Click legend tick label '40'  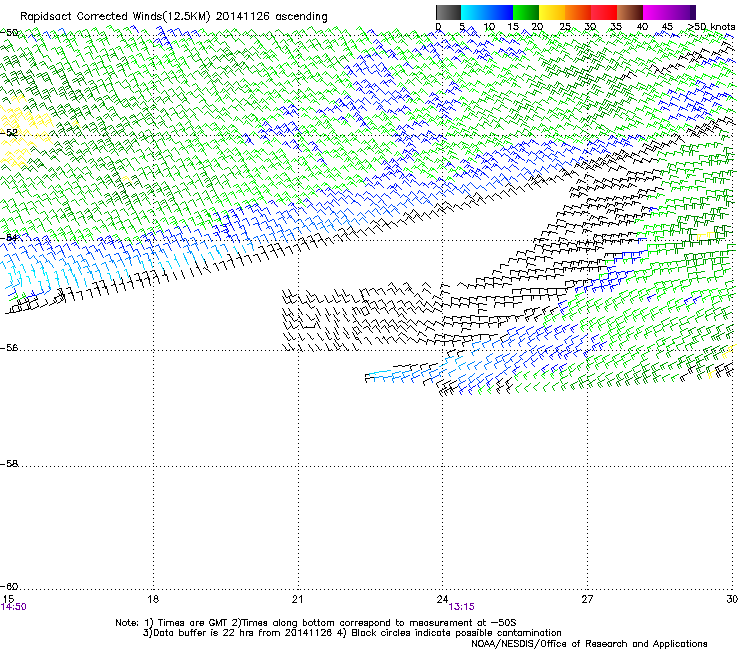coord(642,27)
